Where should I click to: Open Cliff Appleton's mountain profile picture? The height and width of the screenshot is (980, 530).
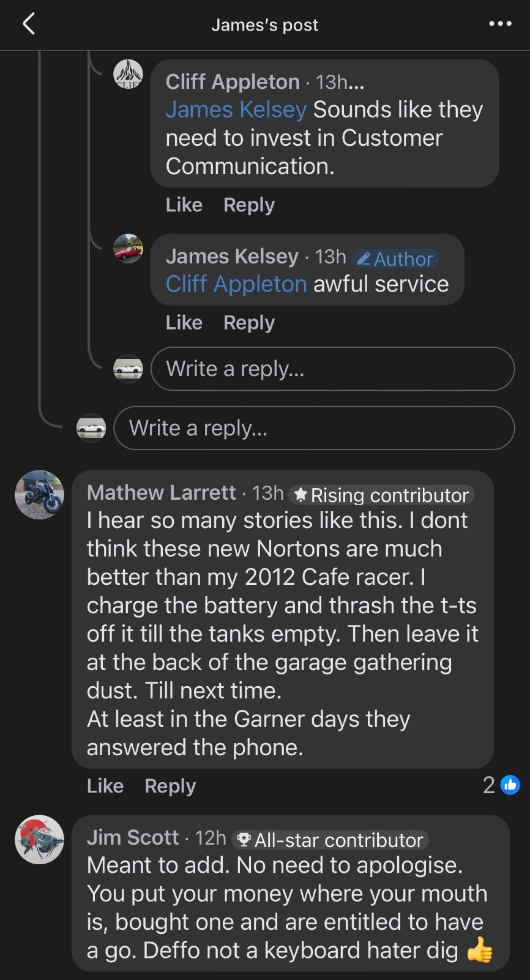pyautogui.click(x=128, y=75)
